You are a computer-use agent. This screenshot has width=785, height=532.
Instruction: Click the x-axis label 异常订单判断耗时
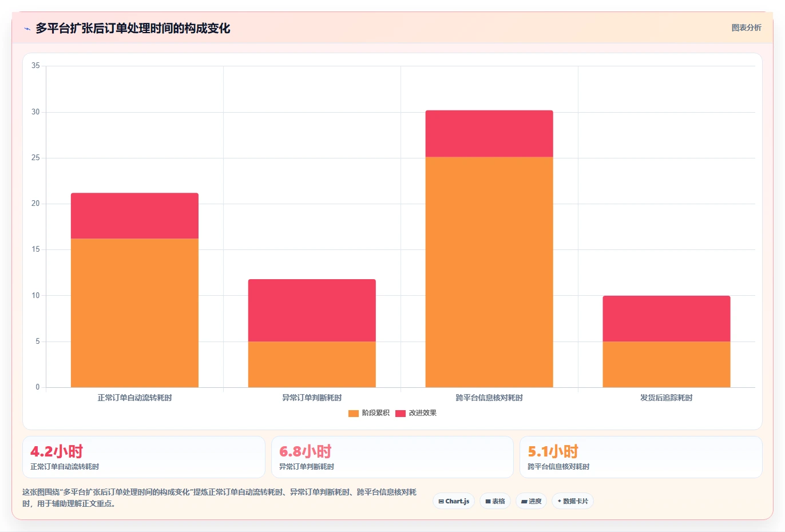(x=312, y=398)
